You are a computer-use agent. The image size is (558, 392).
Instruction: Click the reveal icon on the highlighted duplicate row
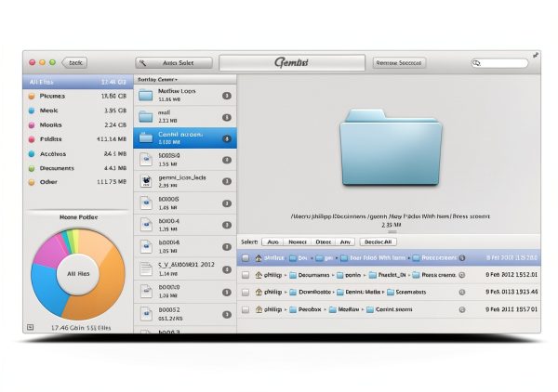pos(462,258)
